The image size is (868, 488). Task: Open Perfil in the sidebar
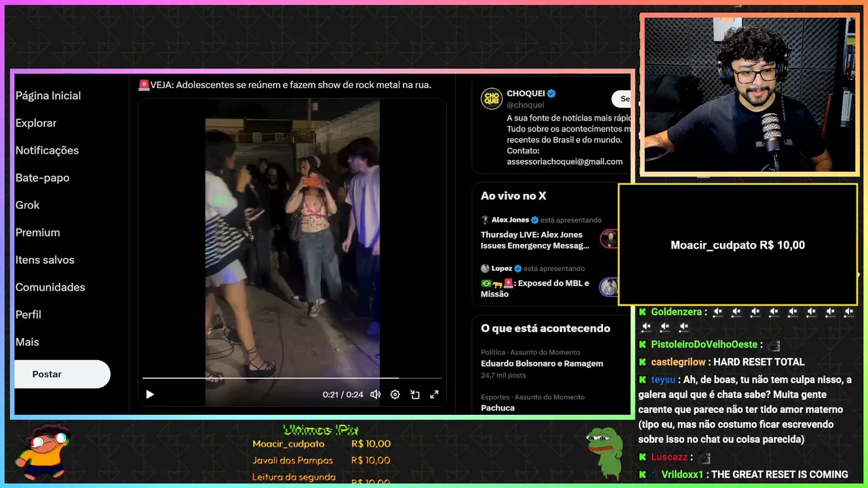coord(28,314)
